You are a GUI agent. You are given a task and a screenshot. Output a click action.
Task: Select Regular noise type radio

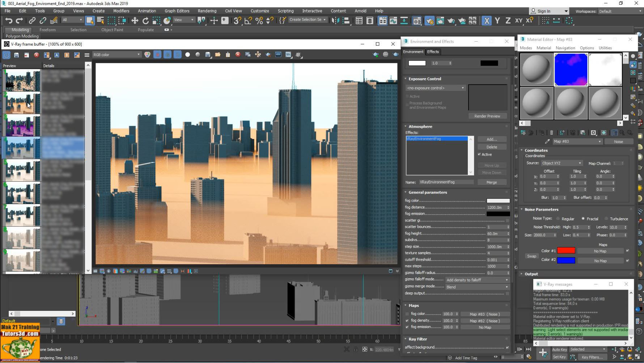(558, 219)
